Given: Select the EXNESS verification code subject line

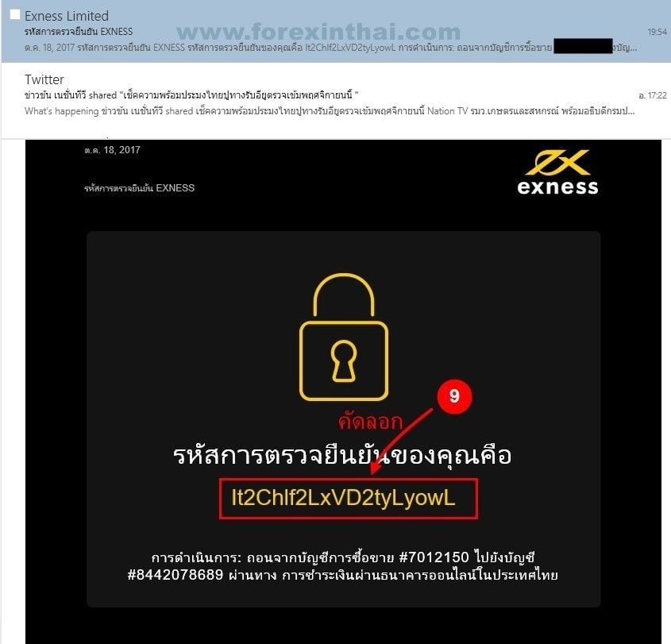Looking at the screenshot, I should pyautogui.click(x=79, y=32).
